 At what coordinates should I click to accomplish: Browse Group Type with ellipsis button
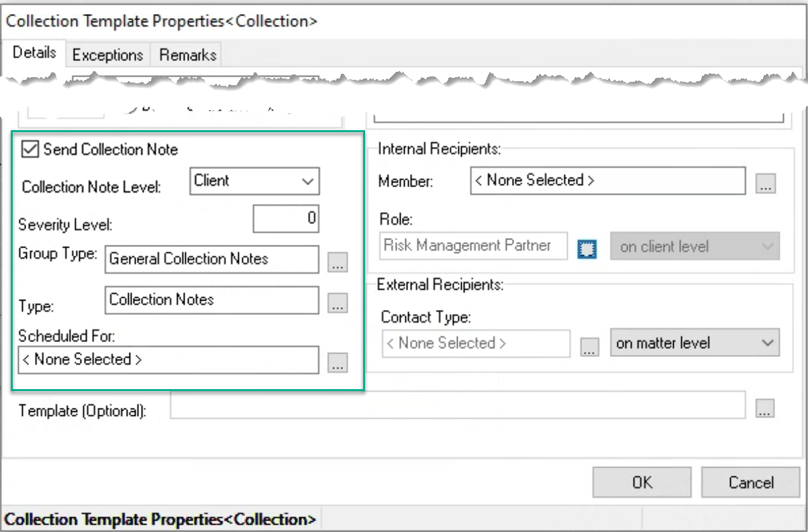click(x=338, y=263)
